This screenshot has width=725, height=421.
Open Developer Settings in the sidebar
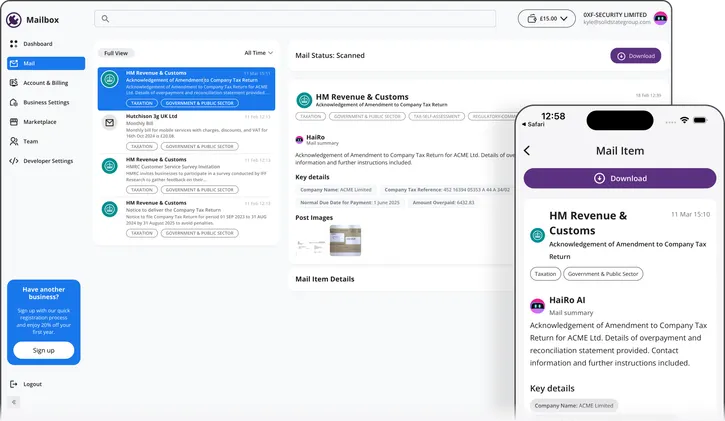click(46, 161)
